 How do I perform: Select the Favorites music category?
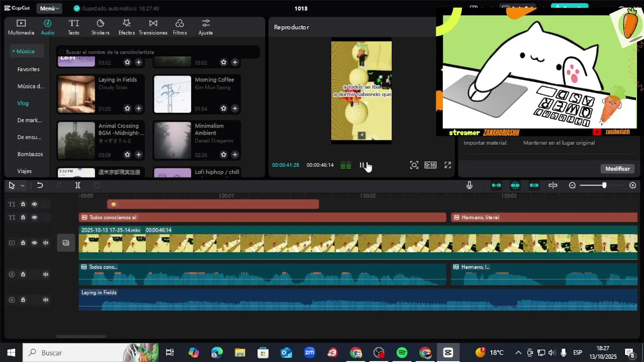(x=28, y=69)
